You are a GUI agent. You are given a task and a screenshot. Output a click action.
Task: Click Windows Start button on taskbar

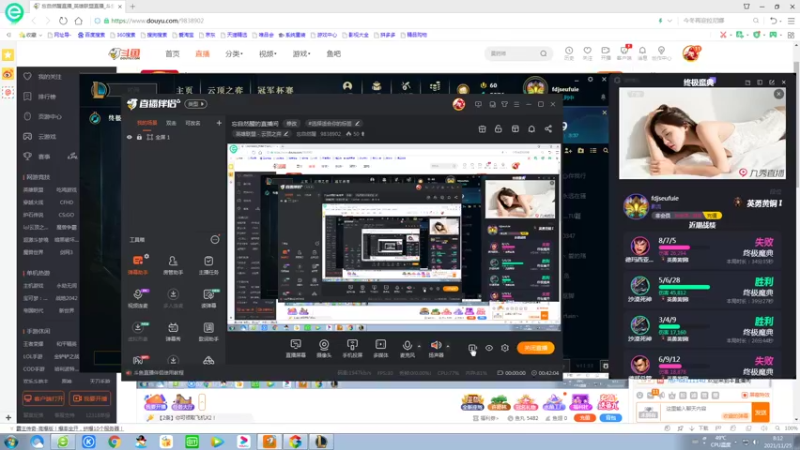coord(11,442)
